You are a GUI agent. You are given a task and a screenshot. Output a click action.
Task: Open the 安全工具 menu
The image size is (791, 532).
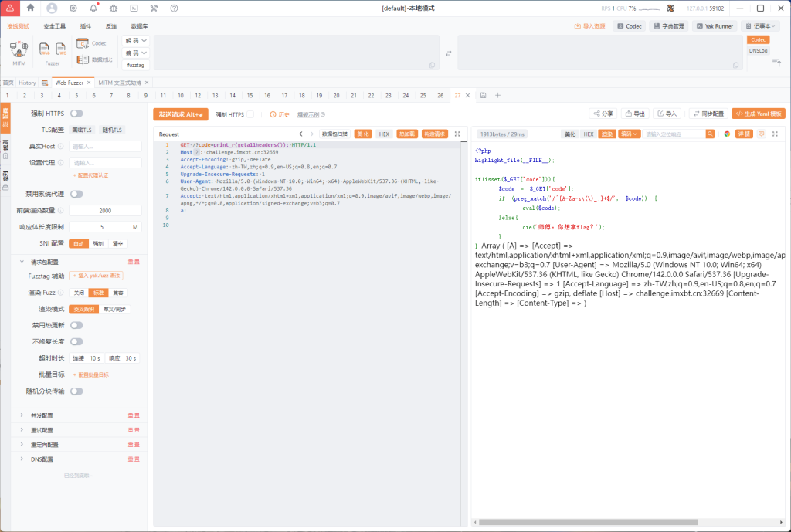click(55, 26)
